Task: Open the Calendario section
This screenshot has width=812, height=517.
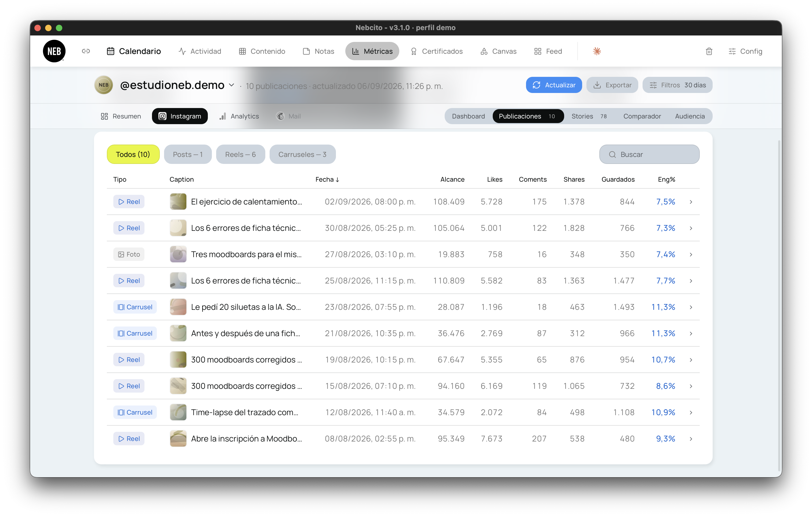Action: [134, 51]
